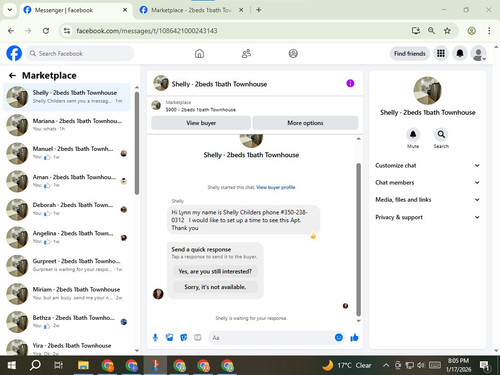Screen dimensions: 500x375
Task: Click the conversation scrollbar
Action: coord(359,239)
